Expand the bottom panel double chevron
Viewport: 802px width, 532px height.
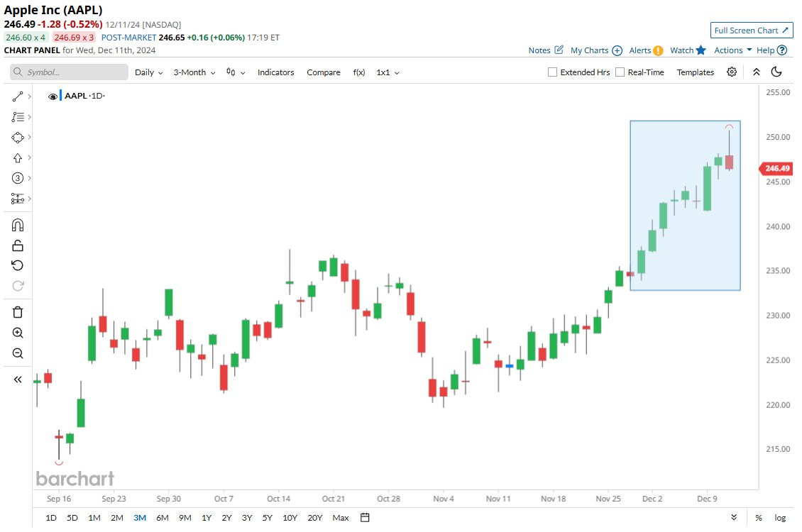coord(734,518)
